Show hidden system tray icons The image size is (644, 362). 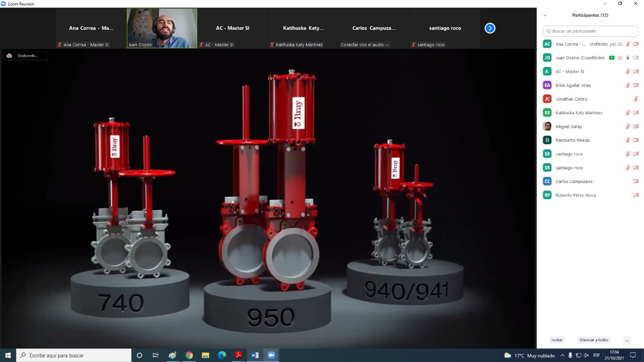[562, 355]
